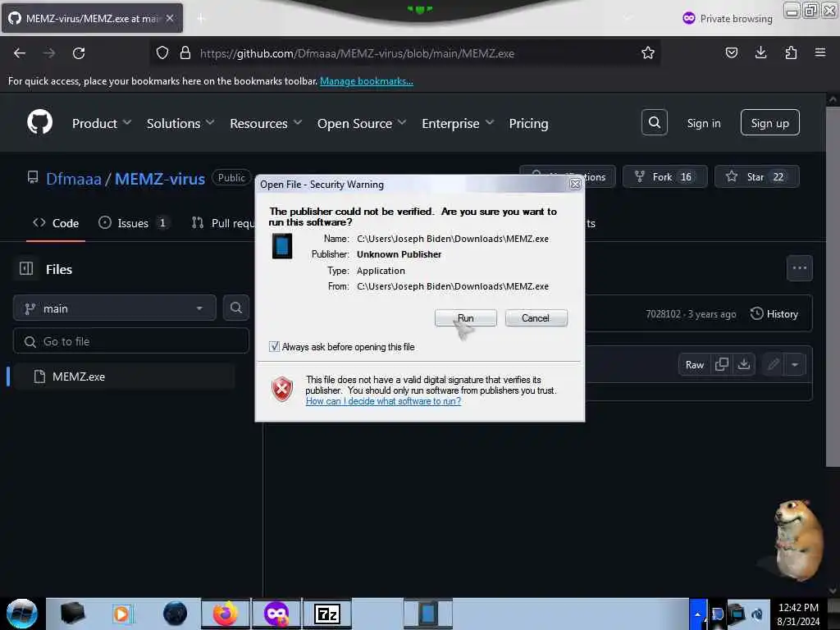Click the Sign up button
This screenshot has width=840, height=630.
769,123
